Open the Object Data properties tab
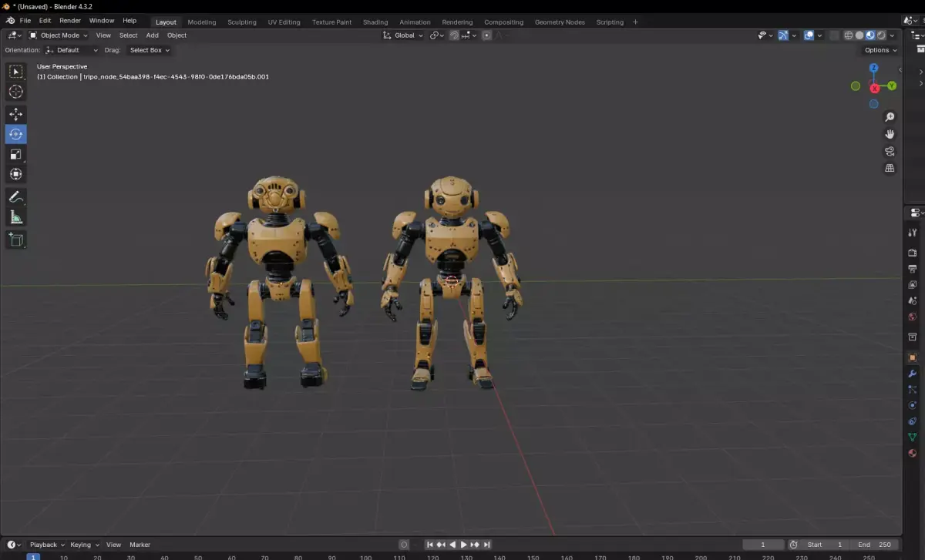Viewport: 925px width, 560px height. (x=913, y=437)
